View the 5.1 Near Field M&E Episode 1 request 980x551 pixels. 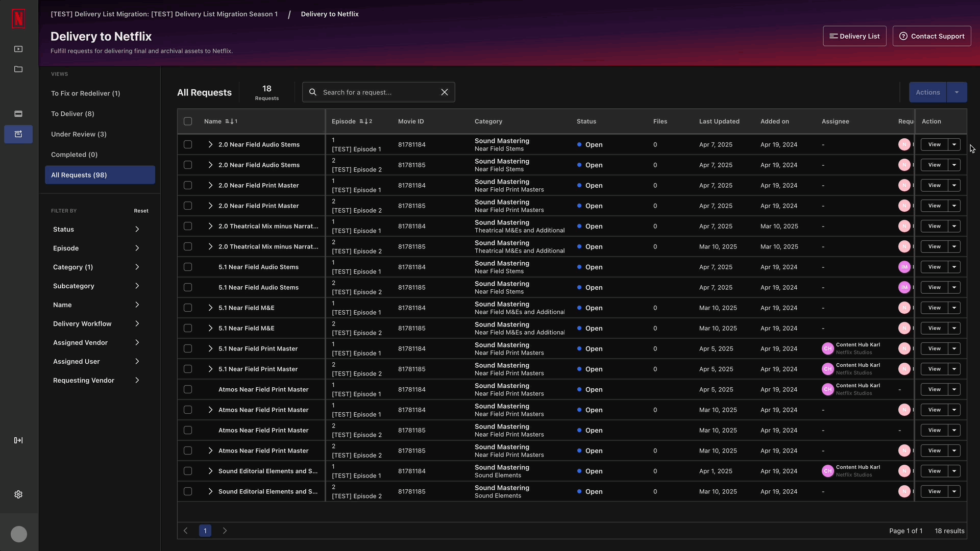click(x=935, y=308)
